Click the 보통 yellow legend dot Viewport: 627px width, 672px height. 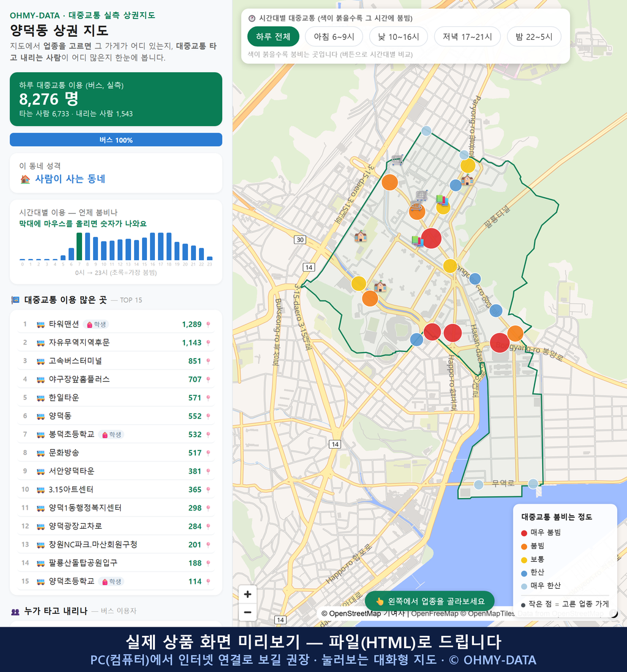(524, 560)
